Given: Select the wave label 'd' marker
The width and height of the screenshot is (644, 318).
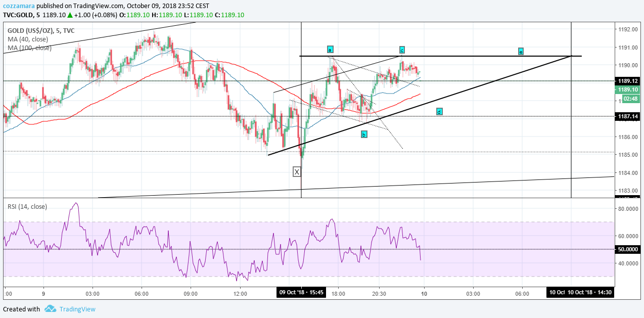Looking at the screenshot, I should point(439,111).
